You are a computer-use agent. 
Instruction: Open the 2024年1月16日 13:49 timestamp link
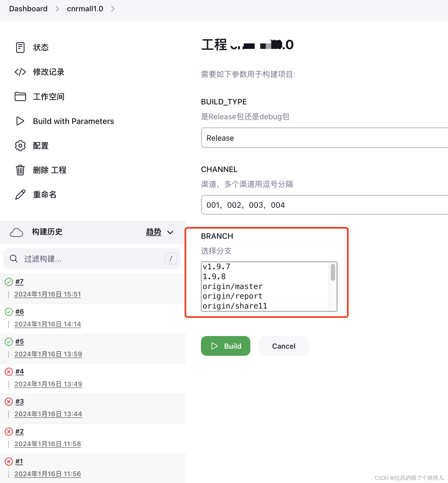48,384
